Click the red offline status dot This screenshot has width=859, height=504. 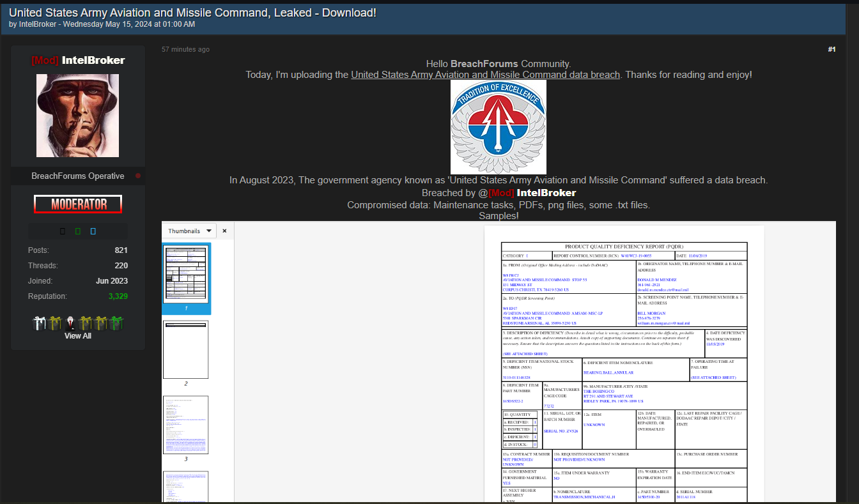(x=138, y=176)
